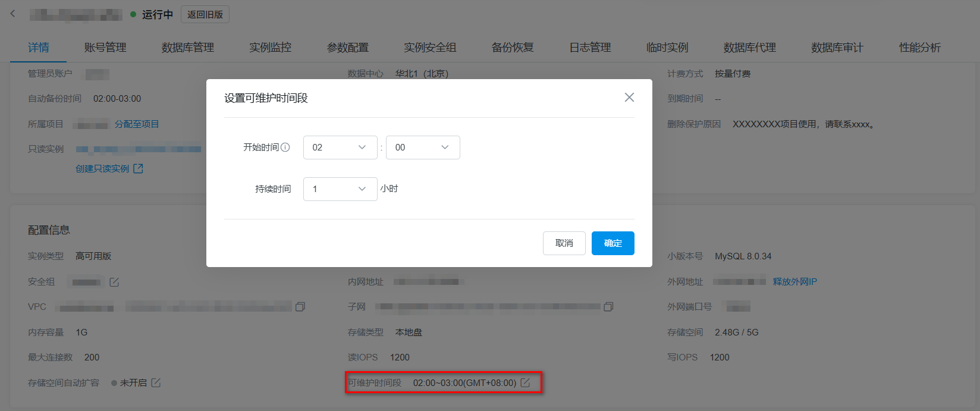Open the 数据库代理 tab

(x=750, y=48)
